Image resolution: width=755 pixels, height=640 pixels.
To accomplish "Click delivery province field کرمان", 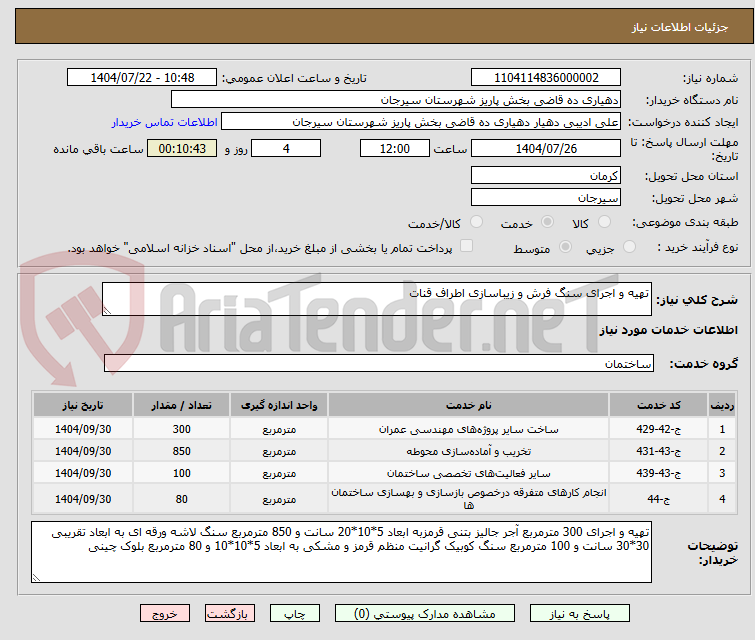I will point(546,175).
